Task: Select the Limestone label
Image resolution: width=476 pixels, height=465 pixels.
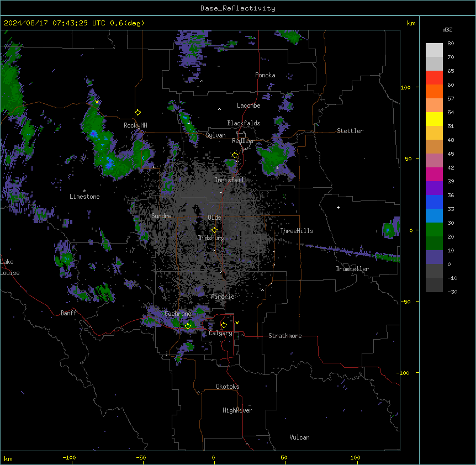Action: pyautogui.click(x=84, y=197)
